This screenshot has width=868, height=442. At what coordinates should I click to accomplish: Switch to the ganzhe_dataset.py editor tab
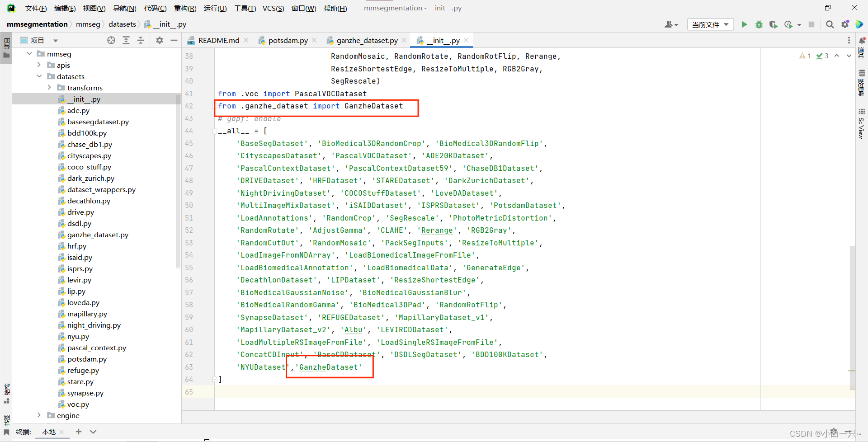point(366,40)
